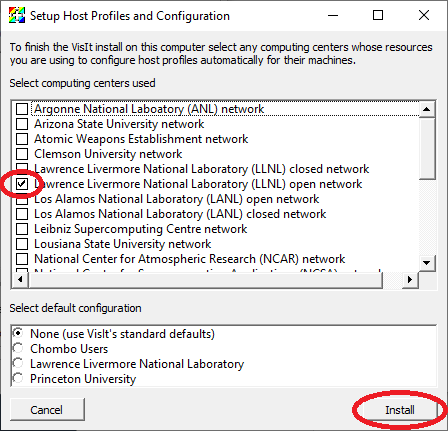This screenshot has width=448, height=431.
Task: Select Lawrence Livermore National Laboratory configuration radio
Action: click(18, 363)
